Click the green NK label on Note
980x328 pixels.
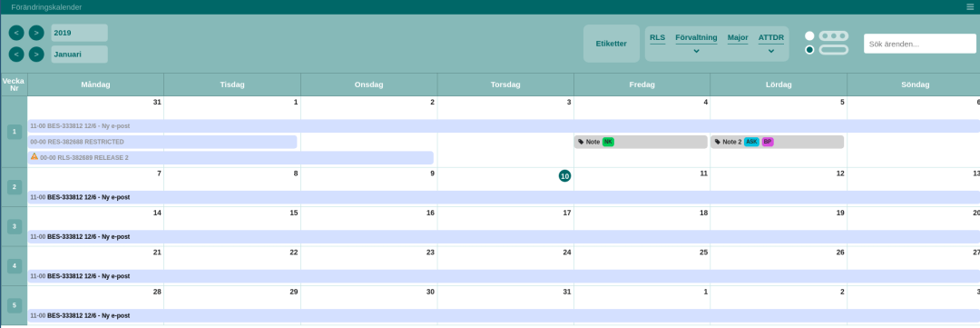point(608,142)
